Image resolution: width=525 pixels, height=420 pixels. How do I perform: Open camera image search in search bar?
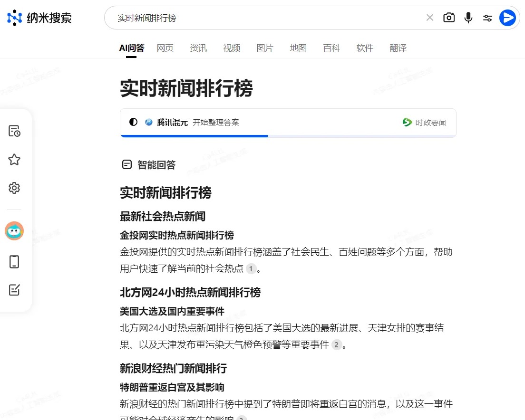(x=448, y=17)
